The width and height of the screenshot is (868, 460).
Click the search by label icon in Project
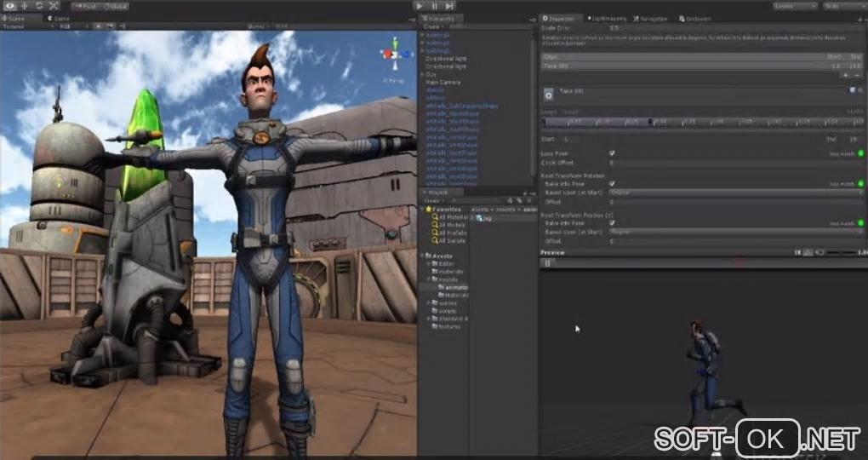[520, 201]
